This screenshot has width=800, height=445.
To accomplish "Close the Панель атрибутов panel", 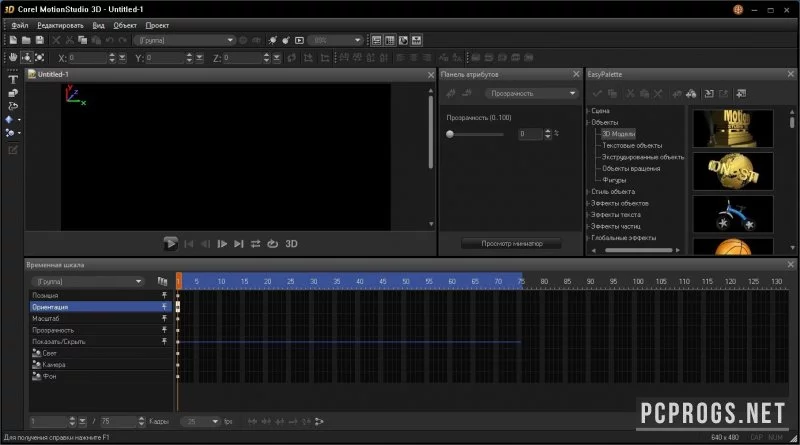I will pyautogui.click(x=577, y=75).
